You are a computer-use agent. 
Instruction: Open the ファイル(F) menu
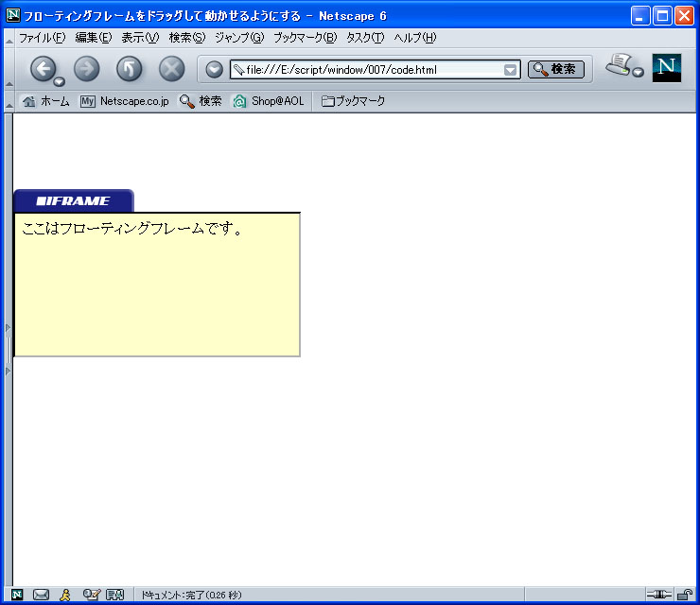click(x=42, y=38)
